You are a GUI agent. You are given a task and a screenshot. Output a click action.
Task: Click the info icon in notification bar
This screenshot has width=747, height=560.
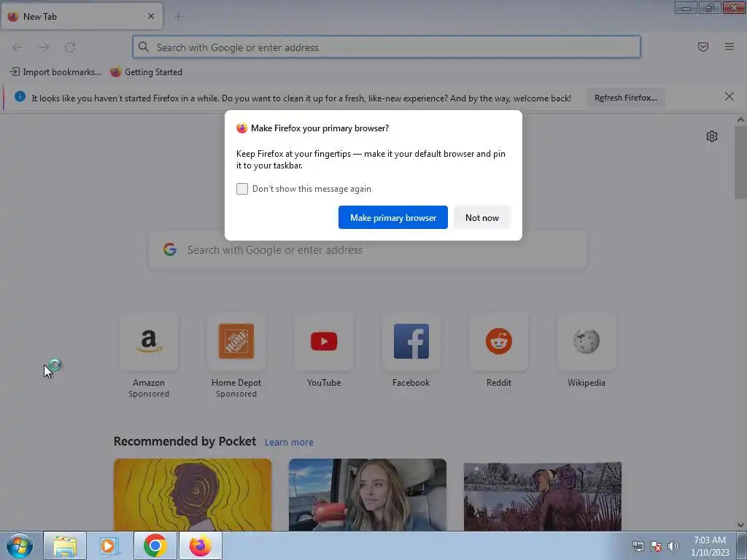[20, 97]
